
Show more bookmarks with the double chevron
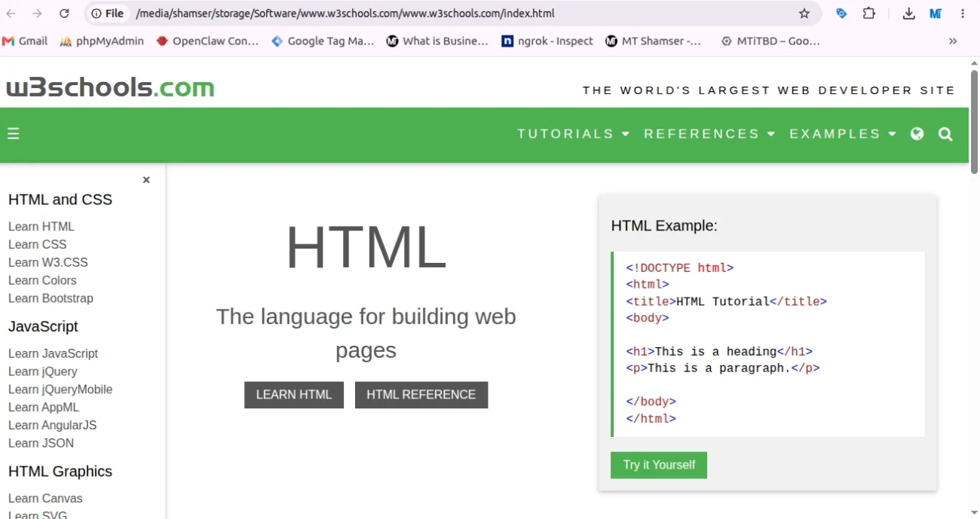[x=953, y=41]
